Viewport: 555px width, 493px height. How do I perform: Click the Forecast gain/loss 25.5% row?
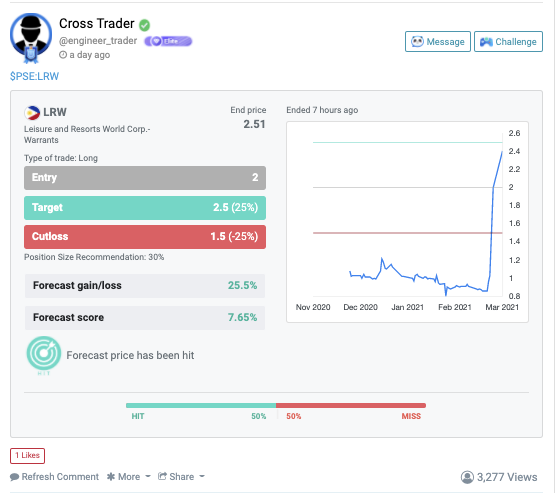(145, 286)
